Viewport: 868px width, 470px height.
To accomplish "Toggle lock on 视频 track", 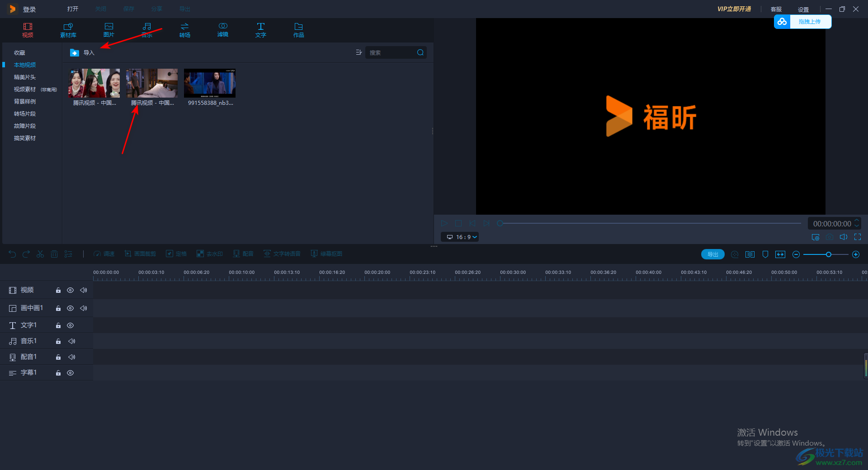I will pos(58,290).
